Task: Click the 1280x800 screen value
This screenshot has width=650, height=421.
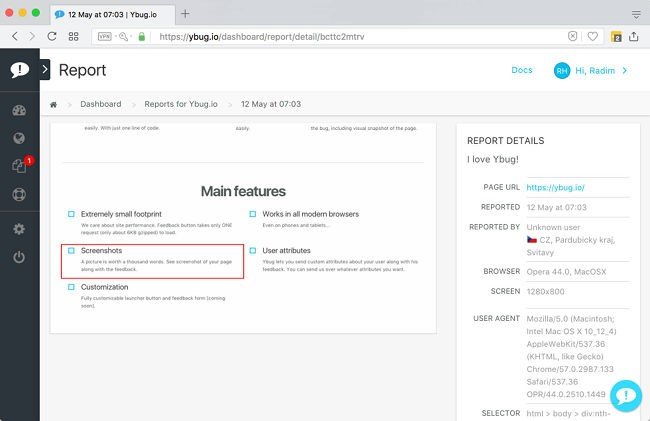Action: 546,292
